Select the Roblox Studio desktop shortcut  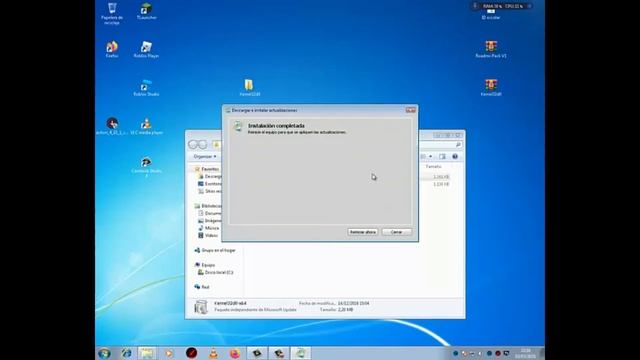(146, 87)
